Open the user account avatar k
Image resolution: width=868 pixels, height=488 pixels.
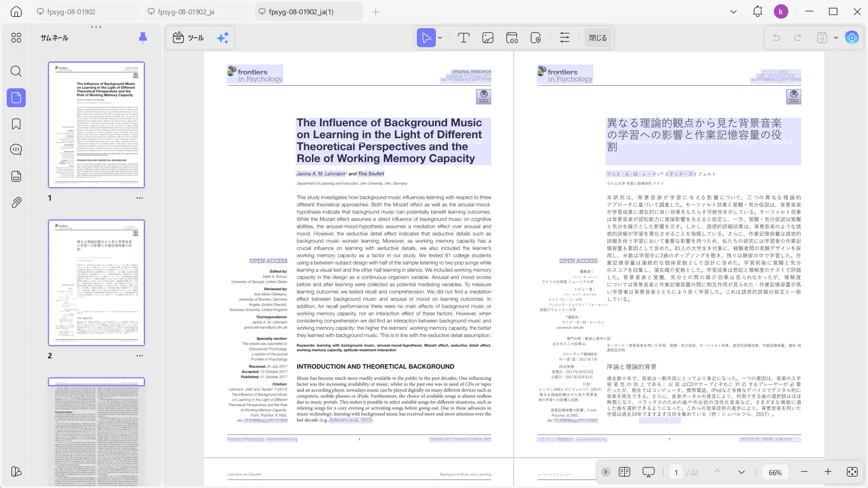click(781, 12)
